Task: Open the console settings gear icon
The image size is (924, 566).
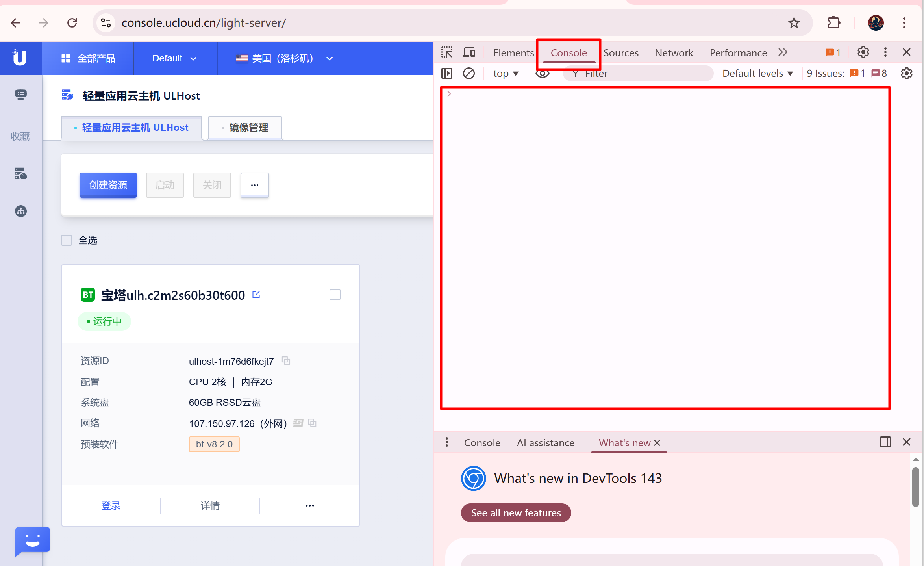Action: 906,73
